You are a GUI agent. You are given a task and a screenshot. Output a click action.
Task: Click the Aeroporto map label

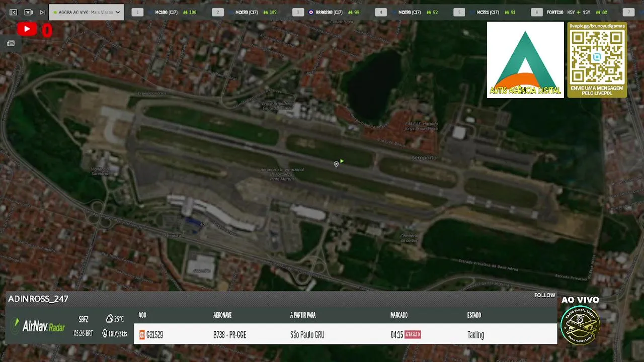click(424, 158)
